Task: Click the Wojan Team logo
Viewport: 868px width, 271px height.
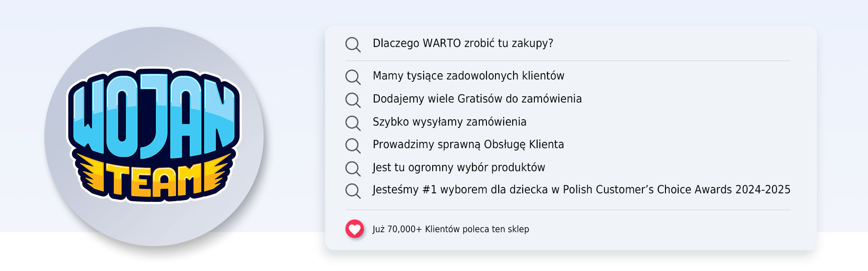Action: tap(154, 135)
